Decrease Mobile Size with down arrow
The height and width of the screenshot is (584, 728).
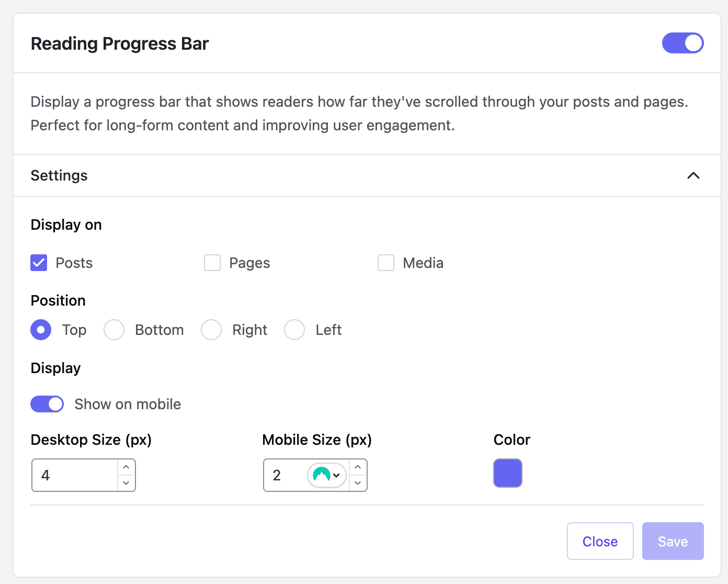tap(358, 483)
